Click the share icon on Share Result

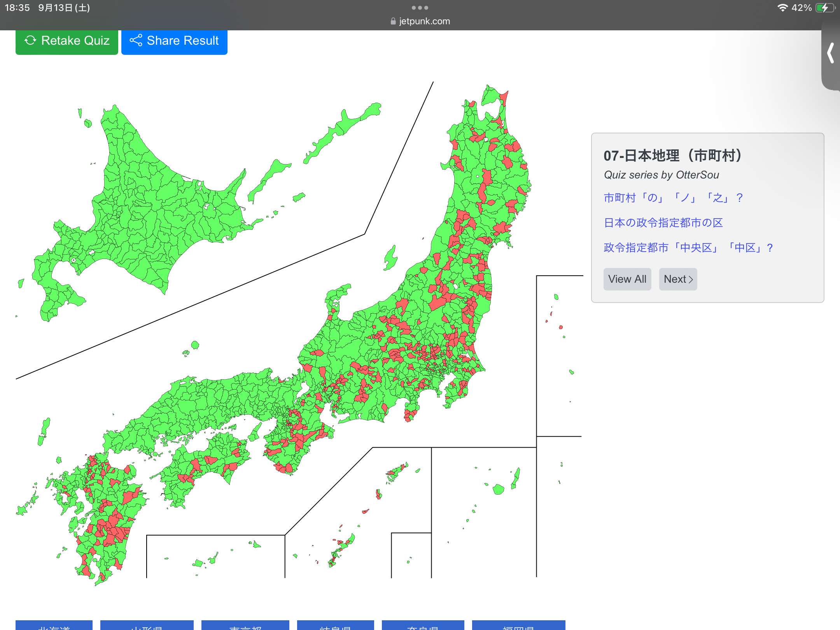point(136,40)
